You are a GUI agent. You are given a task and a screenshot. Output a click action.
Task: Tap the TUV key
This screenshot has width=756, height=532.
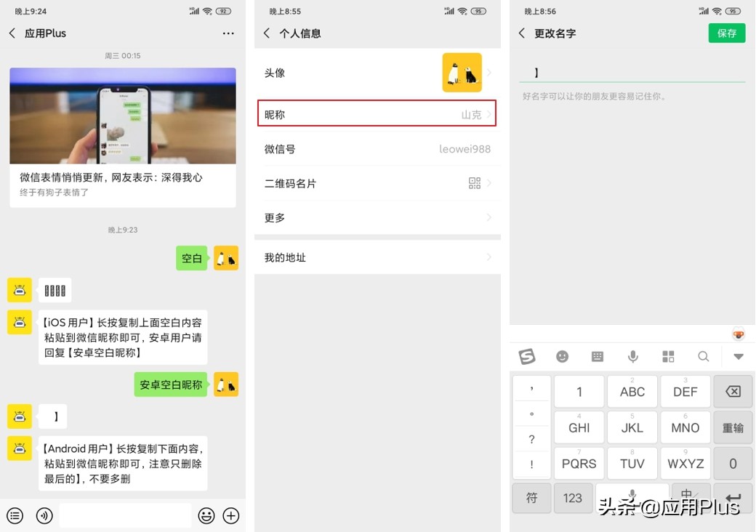[632, 464]
